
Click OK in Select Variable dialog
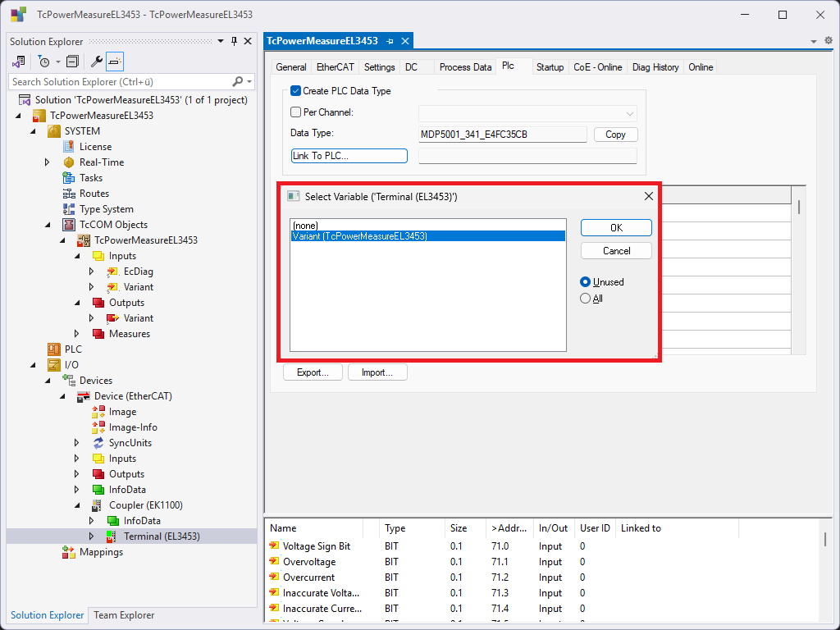click(616, 228)
